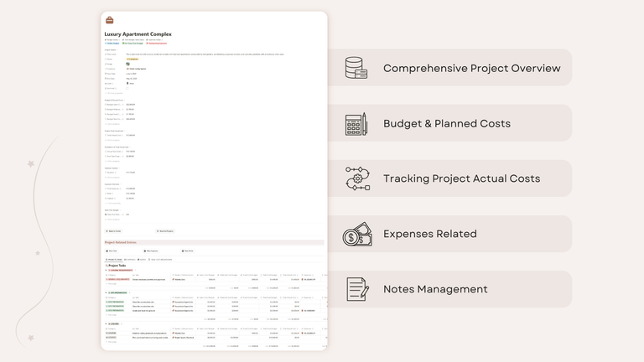Collapse the Site Preparation task group
644x362 pixels.
[106, 292]
